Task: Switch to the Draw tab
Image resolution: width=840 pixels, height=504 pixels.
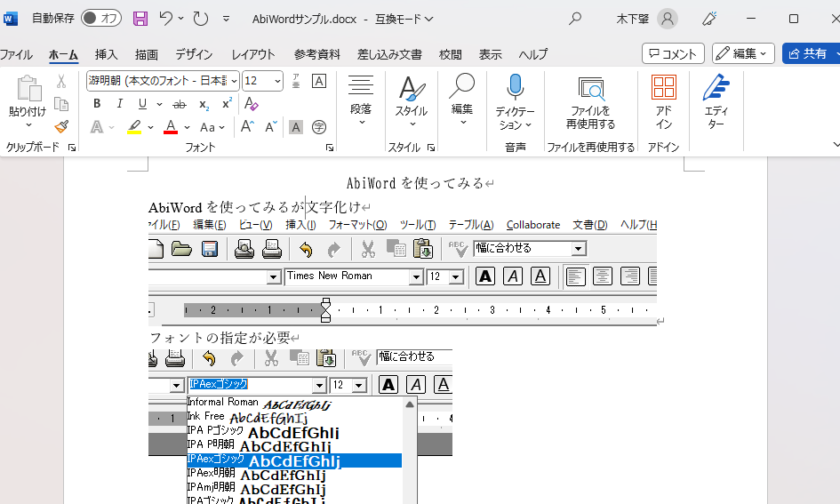Action: (147, 54)
